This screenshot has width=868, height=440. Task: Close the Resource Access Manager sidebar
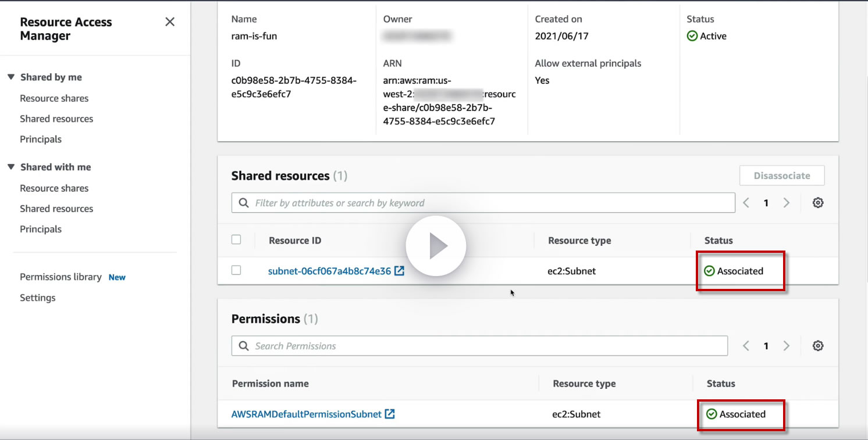click(x=170, y=22)
